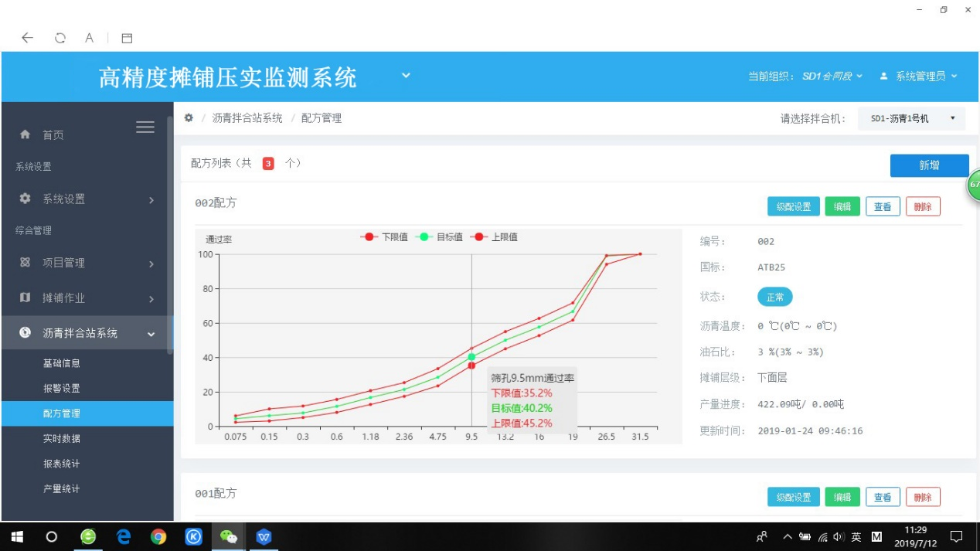Open the 报警设置 menu item
This screenshot has height=551, width=980.
point(62,388)
